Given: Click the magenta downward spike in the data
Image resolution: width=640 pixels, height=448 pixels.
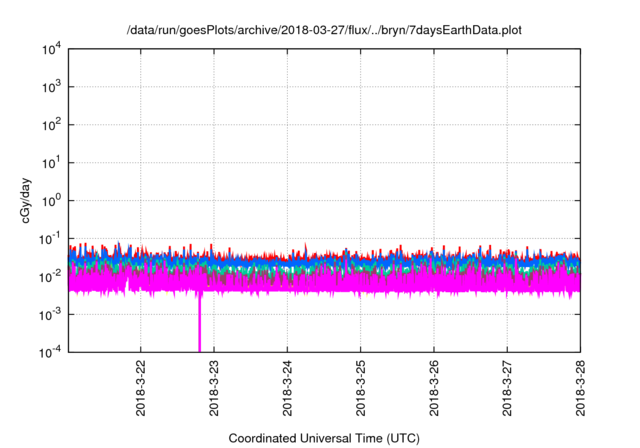Looking at the screenshot, I should (x=199, y=325).
